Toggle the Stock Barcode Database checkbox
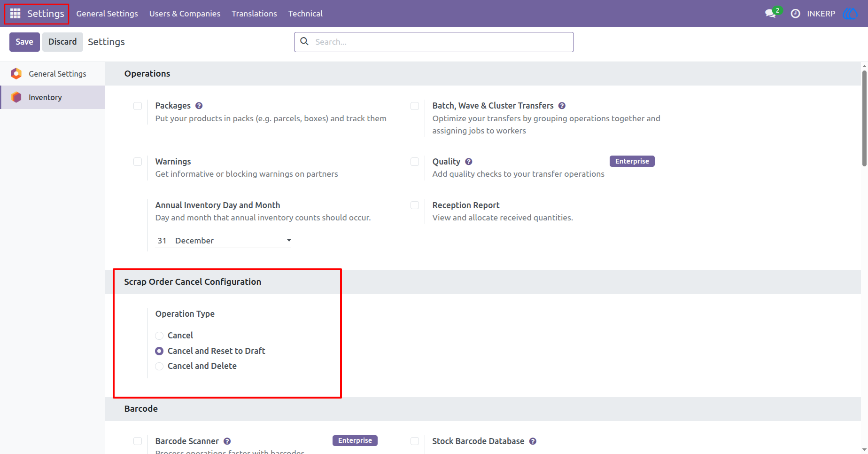Image resolution: width=868 pixels, height=454 pixels. point(415,441)
